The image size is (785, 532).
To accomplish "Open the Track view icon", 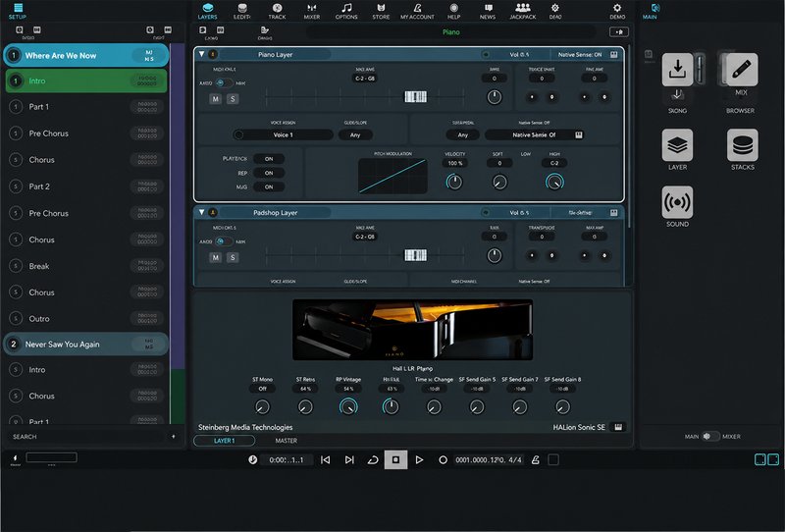I will pyautogui.click(x=277, y=11).
